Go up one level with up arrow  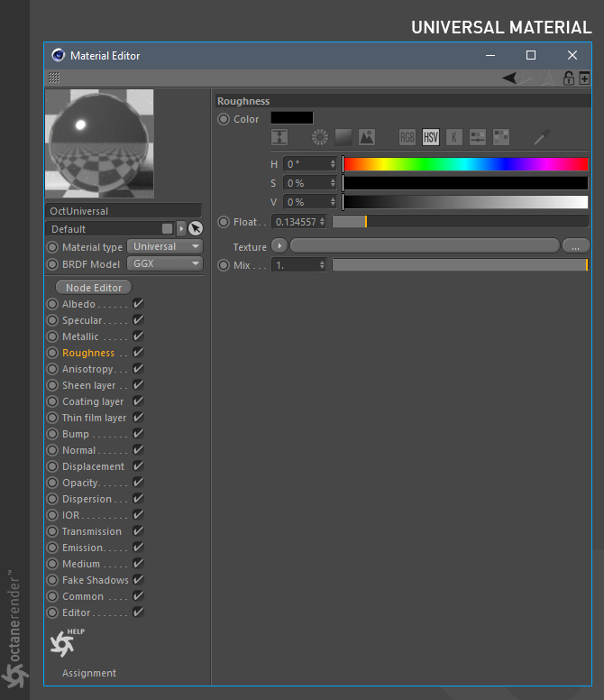pos(548,78)
